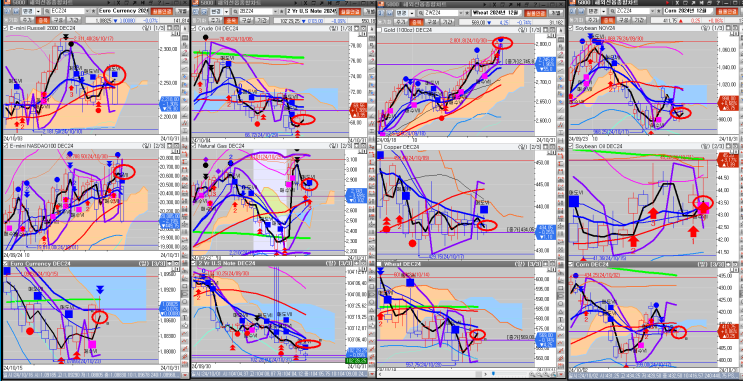Select the 종목 tab in Wheat window
Screen dimensions: 743x381
click(416, 22)
